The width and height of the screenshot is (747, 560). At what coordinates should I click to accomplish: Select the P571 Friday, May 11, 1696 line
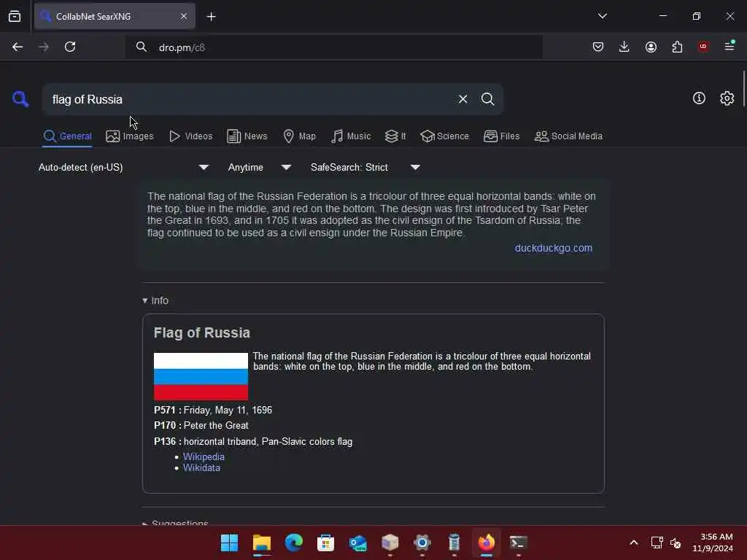(x=213, y=410)
